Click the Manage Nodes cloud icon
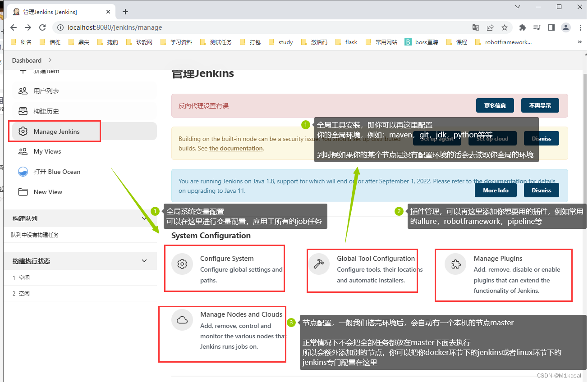Viewport: 588px width, 382px height. (182, 320)
